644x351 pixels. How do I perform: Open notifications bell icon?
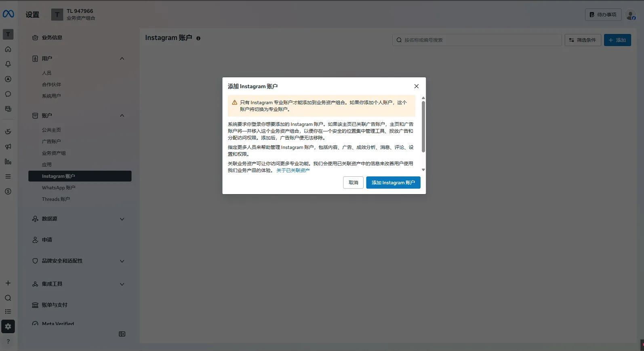tap(8, 64)
